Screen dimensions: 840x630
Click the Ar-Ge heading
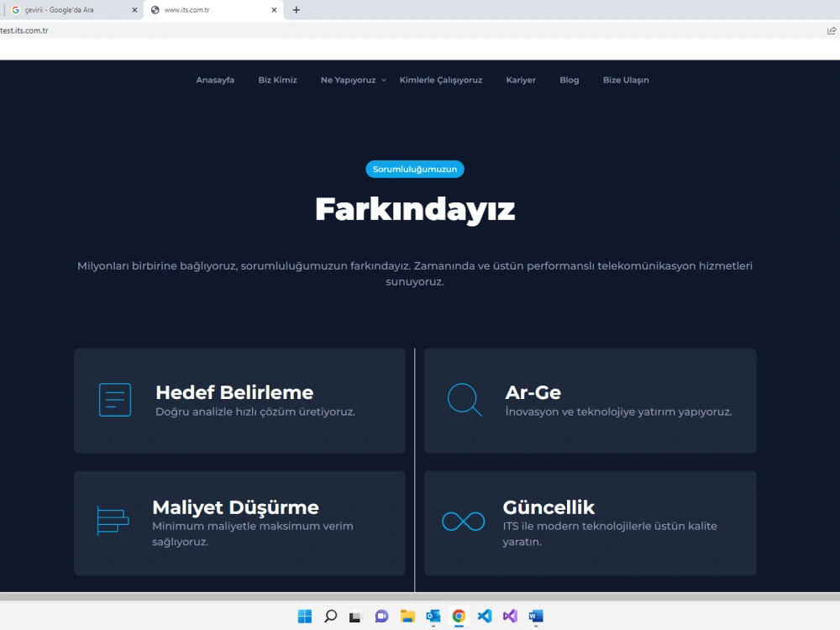coord(533,392)
